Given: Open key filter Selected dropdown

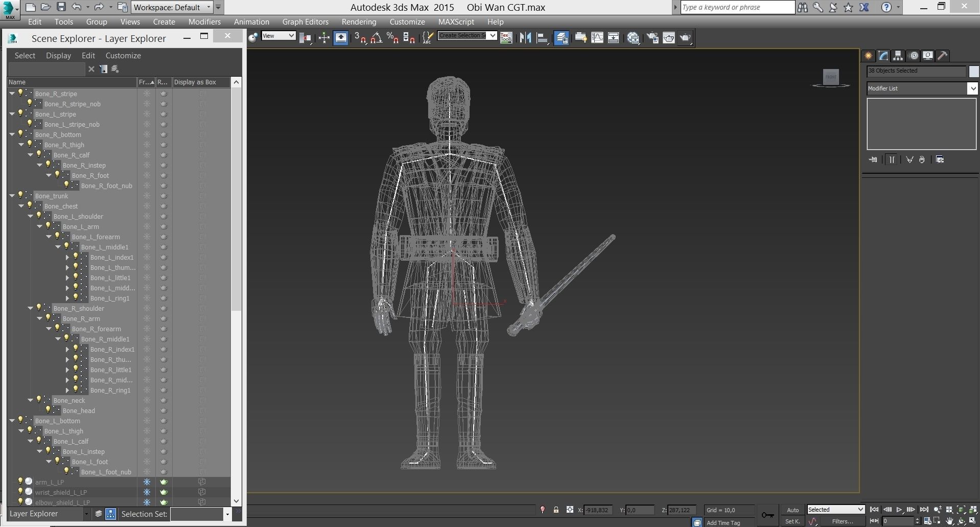Looking at the screenshot, I should tap(836, 510).
